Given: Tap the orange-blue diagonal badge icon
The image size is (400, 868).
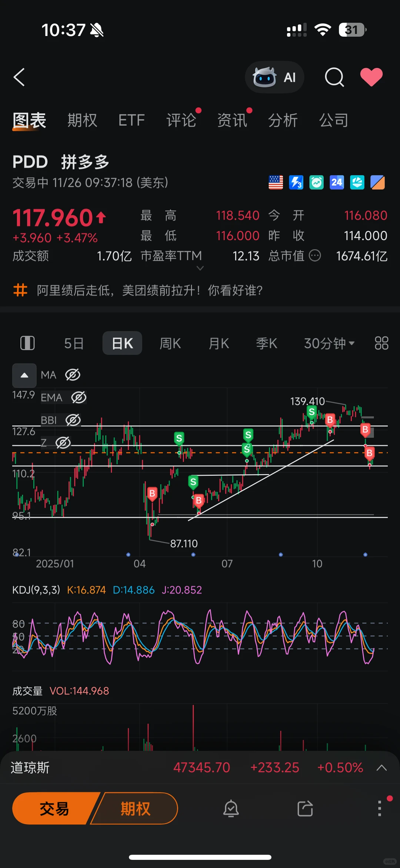Looking at the screenshot, I should (377, 182).
